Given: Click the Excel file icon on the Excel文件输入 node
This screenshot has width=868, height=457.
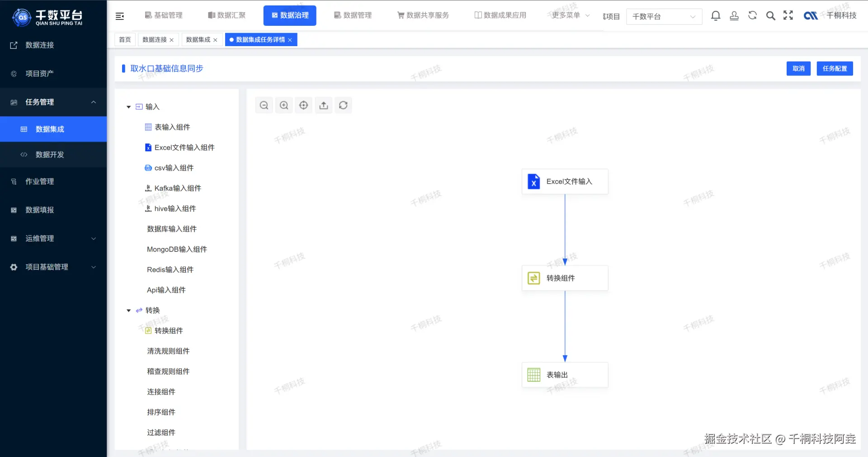Looking at the screenshot, I should pos(534,181).
